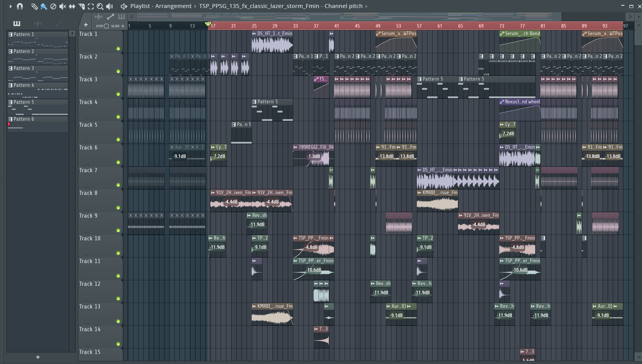The height and width of the screenshot is (364, 642).
Task: Mute Track 14 with its green light
Action: click(118, 344)
